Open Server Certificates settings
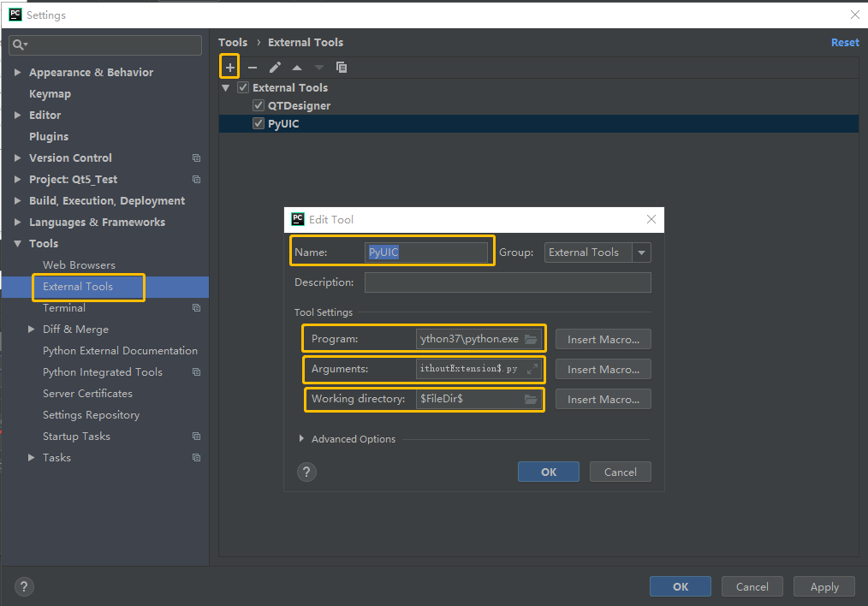868x606 pixels. (87, 394)
